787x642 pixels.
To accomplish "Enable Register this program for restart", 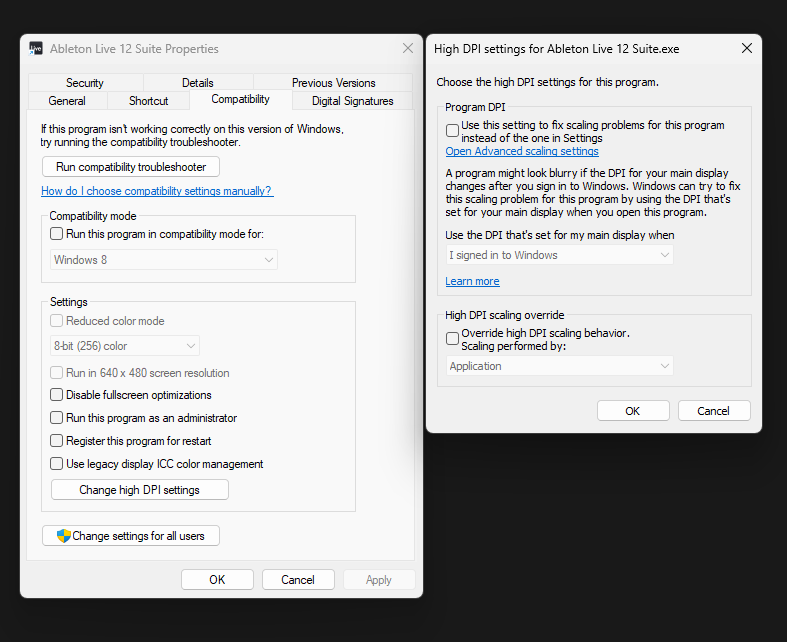I will (57, 441).
